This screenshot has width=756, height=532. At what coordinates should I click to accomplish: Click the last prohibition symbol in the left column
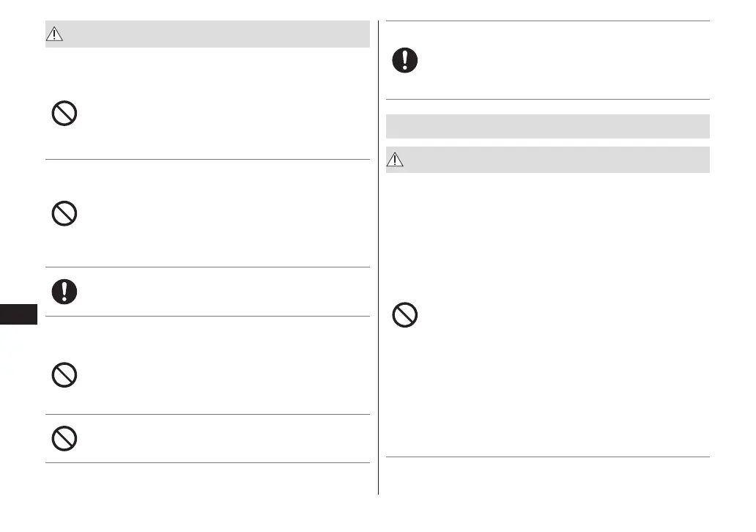64,437
